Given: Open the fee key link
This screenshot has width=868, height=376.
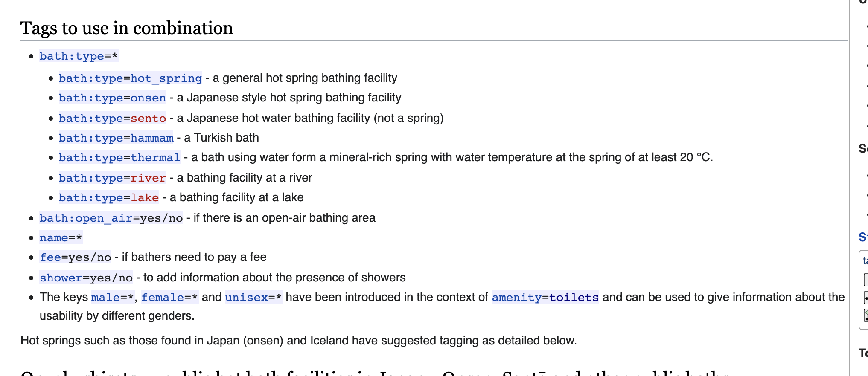Looking at the screenshot, I should 50,257.
